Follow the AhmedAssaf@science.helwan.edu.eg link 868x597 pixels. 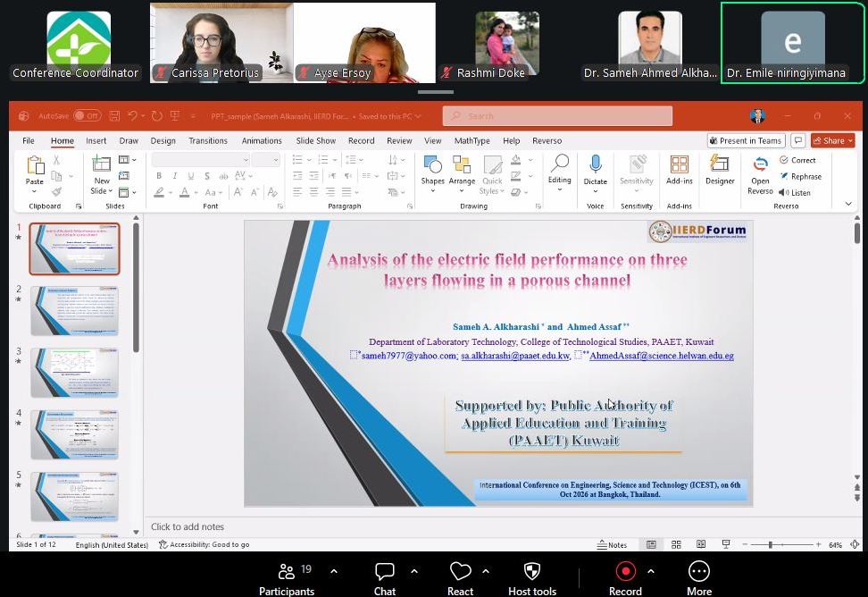pyautogui.click(x=662, y=356)
